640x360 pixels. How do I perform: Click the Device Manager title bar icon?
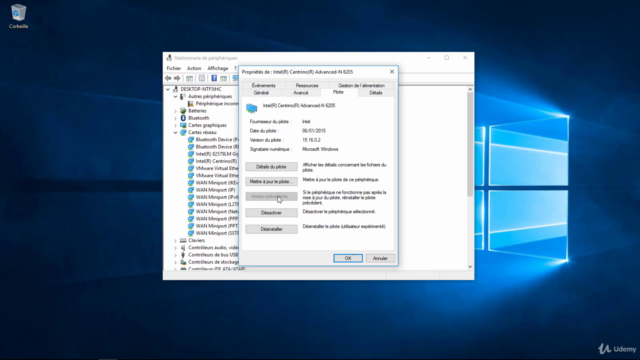[x=169, y=58]
